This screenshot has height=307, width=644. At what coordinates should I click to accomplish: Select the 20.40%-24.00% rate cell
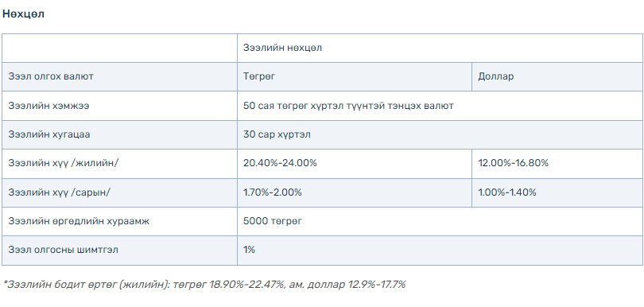pyautogui.click(x=355, y=164)
